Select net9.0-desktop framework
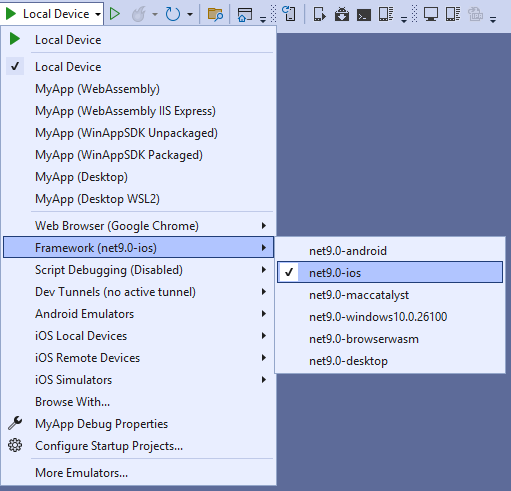511x491 pixels. (390, 361)
